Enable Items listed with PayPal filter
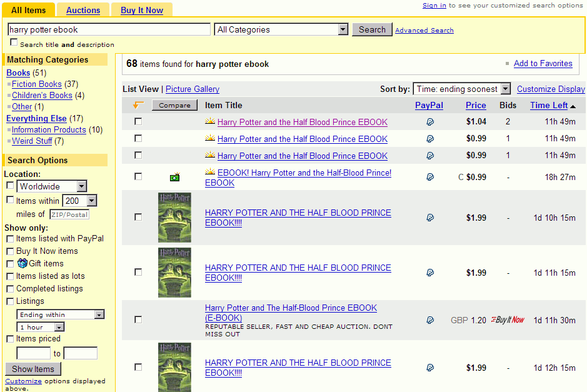 coord(10,239)
